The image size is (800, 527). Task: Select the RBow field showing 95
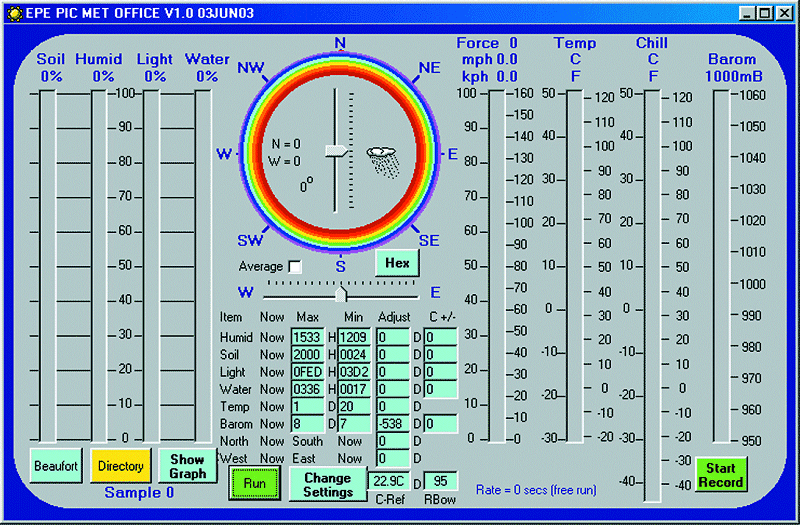click(x=440, y=480)
